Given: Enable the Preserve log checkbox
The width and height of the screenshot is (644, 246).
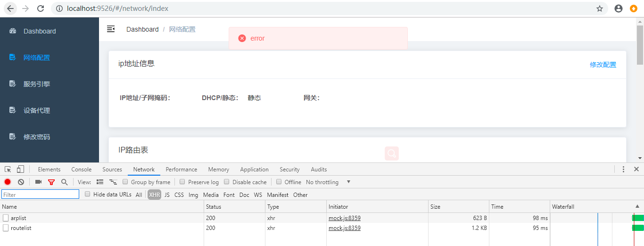Looking at the screenshot, I should (182, 182).
